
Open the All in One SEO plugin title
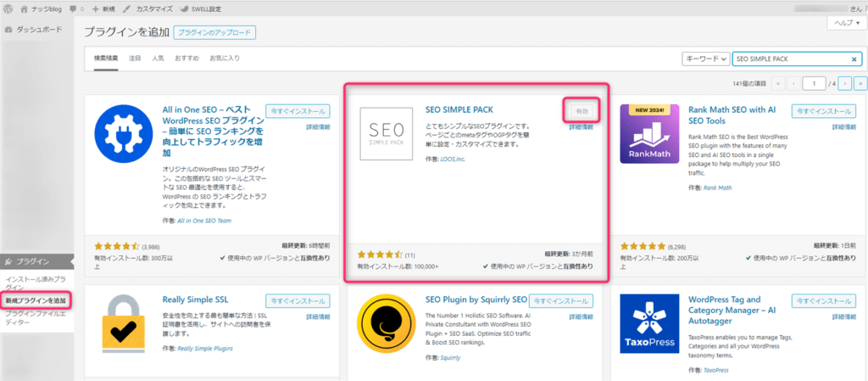coord(213,132)
